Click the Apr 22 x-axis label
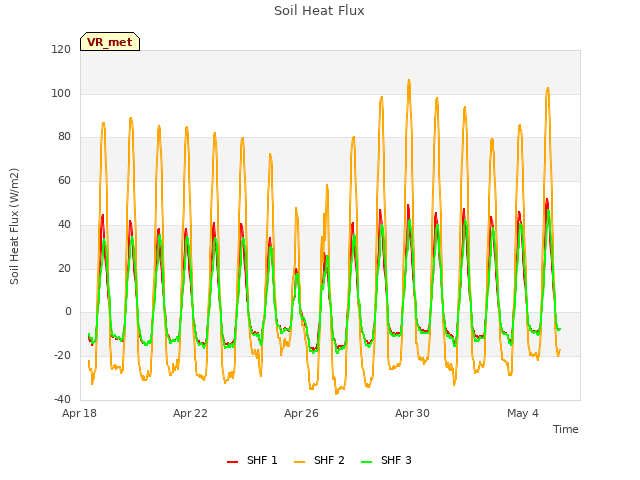 190,413
